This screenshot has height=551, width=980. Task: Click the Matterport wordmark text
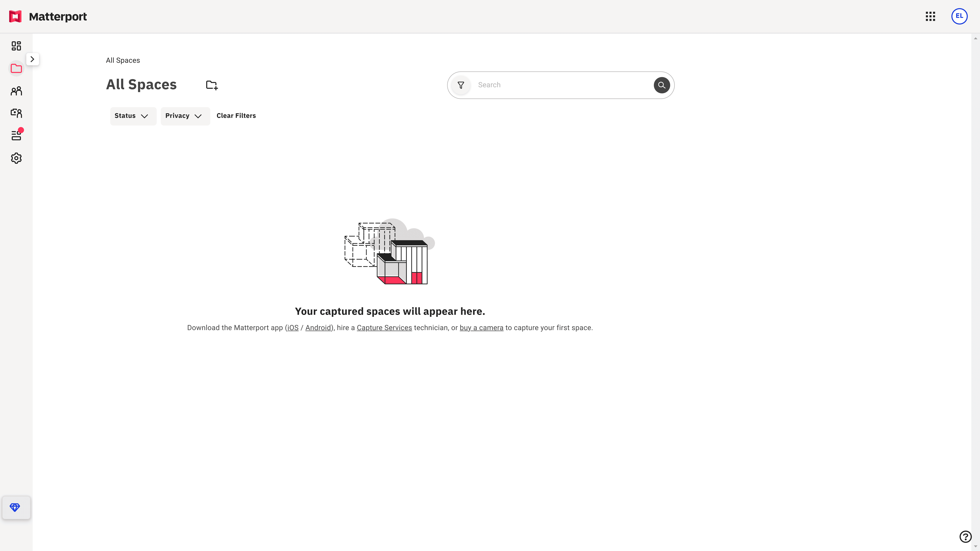(58, 17)
